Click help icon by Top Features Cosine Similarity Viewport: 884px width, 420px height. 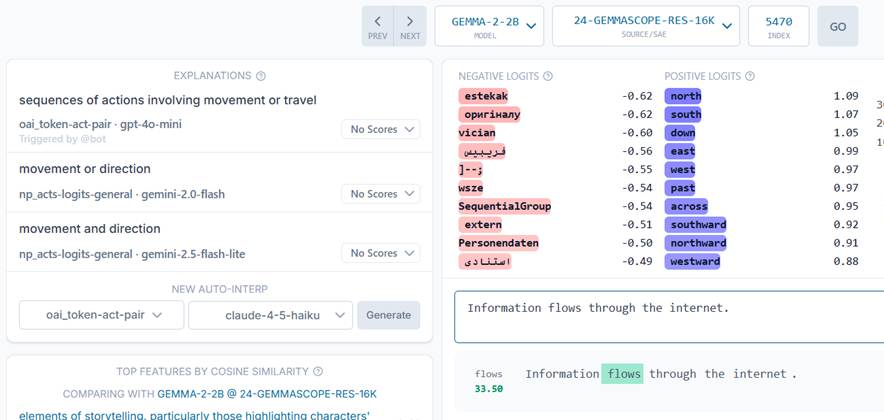click(318, 372)
